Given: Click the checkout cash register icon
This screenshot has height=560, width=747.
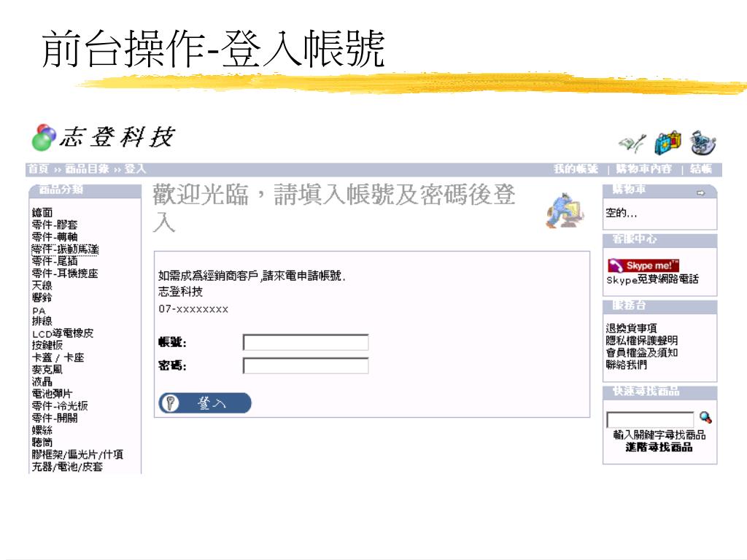Looking at the screenshot, I should tap(703, 142).
